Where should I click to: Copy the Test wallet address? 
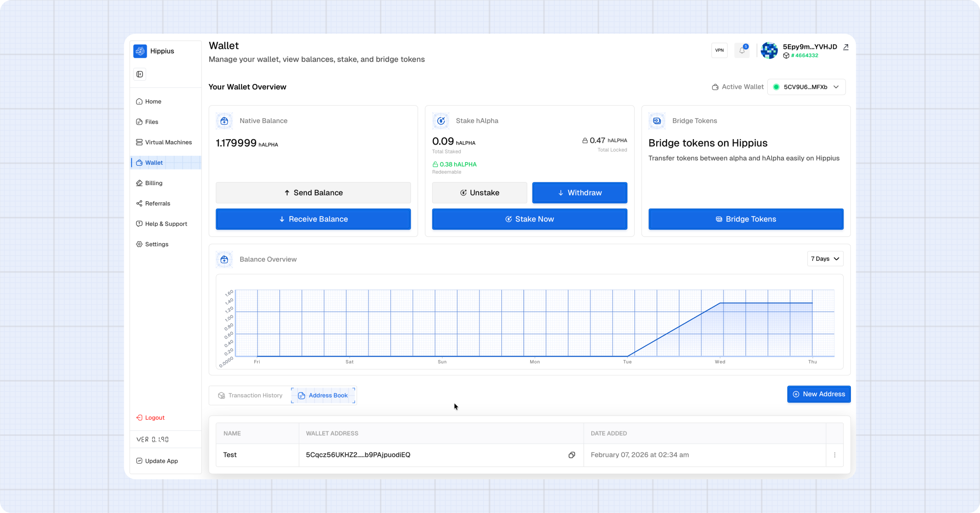(571, 455)
